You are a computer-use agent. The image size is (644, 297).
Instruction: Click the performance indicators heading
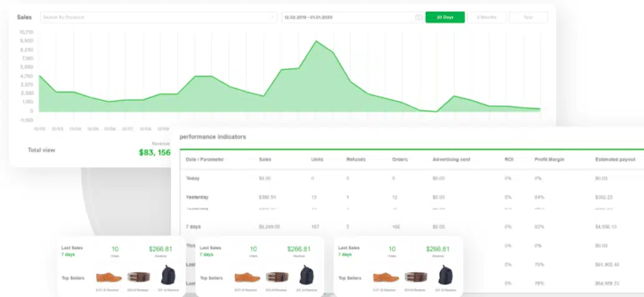[x=213, y=137]
